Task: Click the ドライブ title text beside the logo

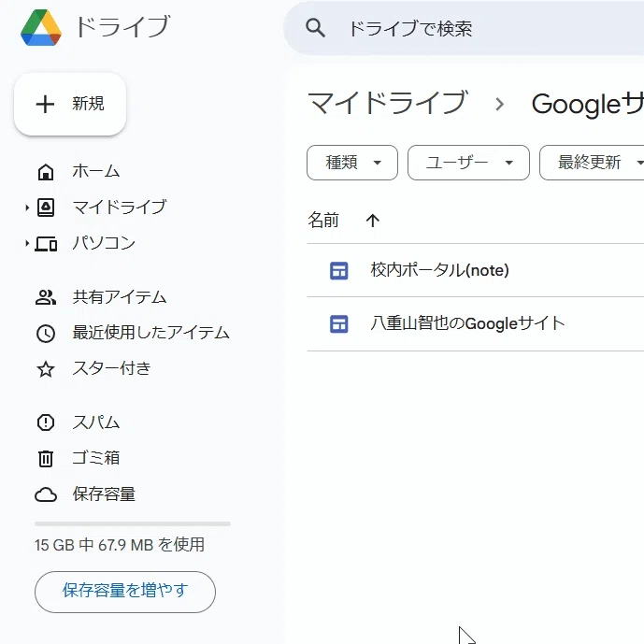Action: coord(122,27)
